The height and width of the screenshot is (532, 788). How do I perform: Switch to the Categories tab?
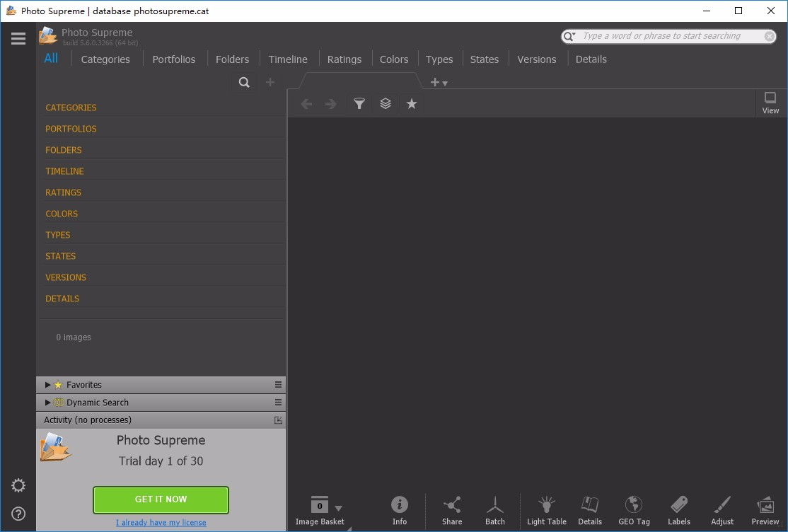coord(105,59)
